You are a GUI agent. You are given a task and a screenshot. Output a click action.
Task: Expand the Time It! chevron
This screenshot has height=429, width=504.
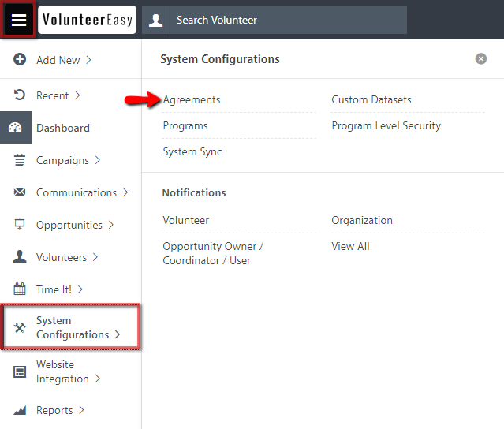80,289
